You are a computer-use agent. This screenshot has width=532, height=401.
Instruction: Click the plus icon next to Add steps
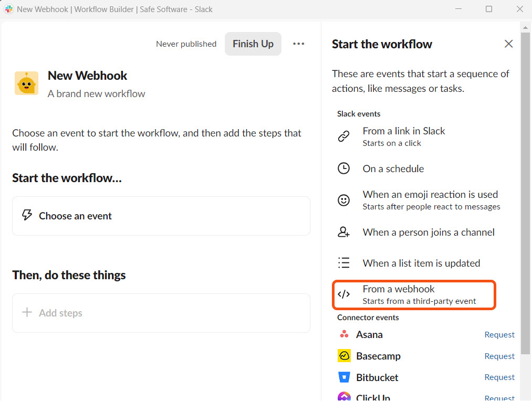(27, 312)
